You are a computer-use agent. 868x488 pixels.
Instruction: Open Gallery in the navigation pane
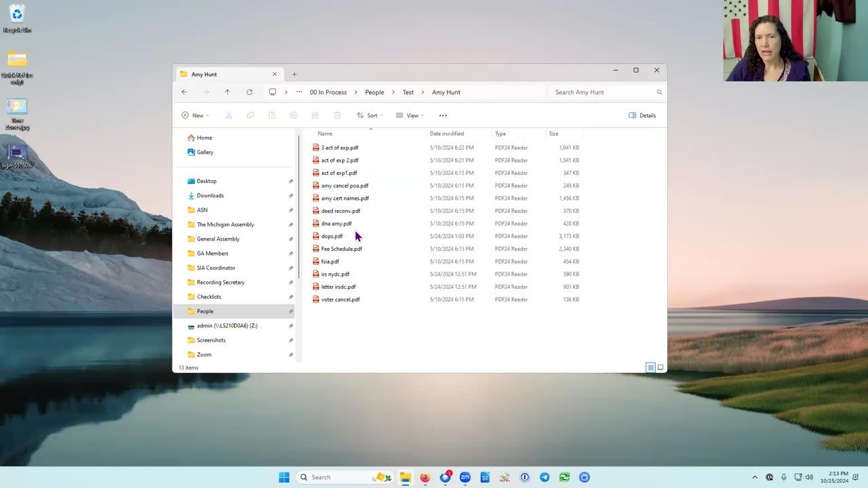coord(205,152)
